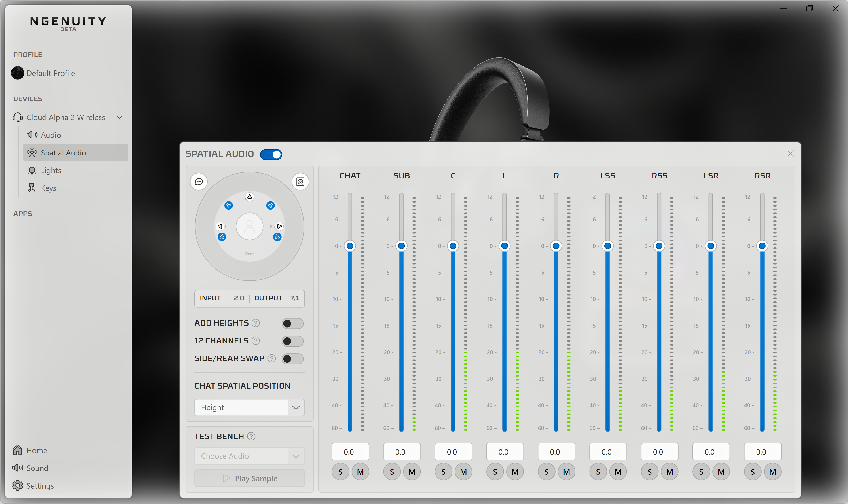Image resolution: width=848 pixels, height=504 pixels.
Task: Select Spatial Audio in sidebar
Action: (x=75, y=152)
